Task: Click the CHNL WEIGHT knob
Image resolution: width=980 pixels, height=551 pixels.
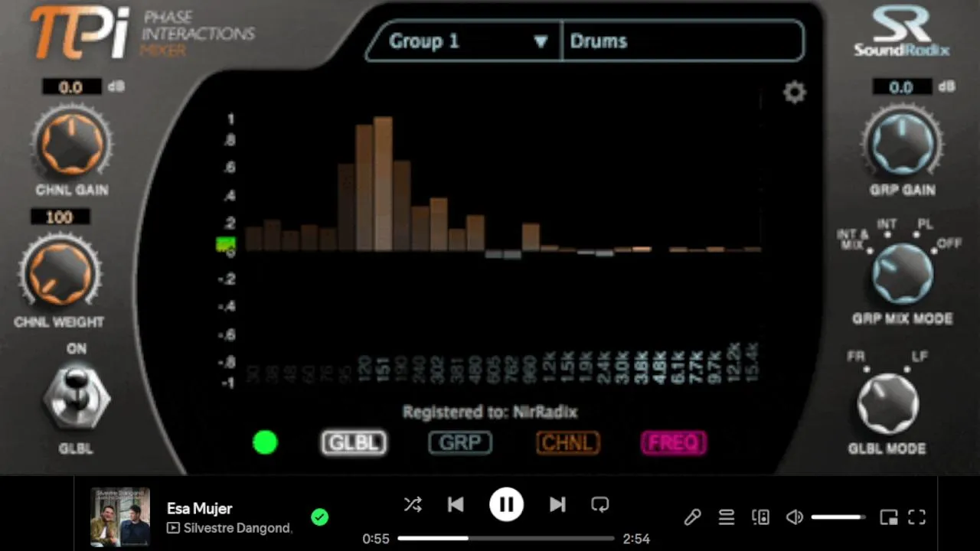Action: pos(60,273)
